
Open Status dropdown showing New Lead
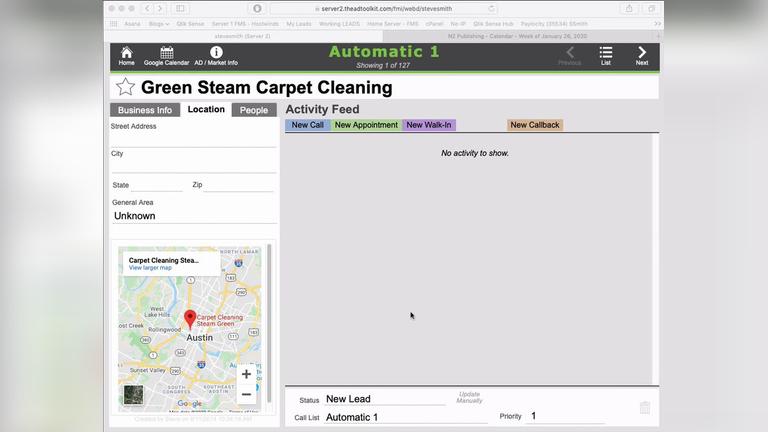click(x=385, y=399)
